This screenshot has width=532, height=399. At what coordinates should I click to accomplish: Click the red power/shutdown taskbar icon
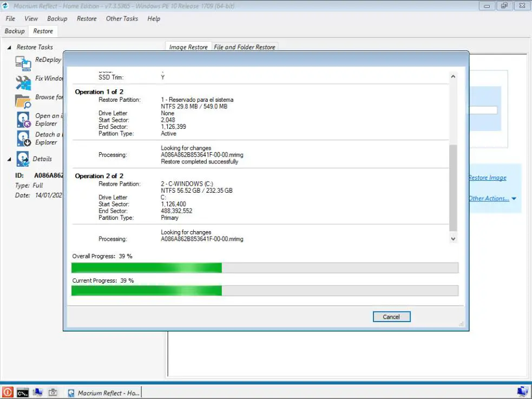(7, 392)
